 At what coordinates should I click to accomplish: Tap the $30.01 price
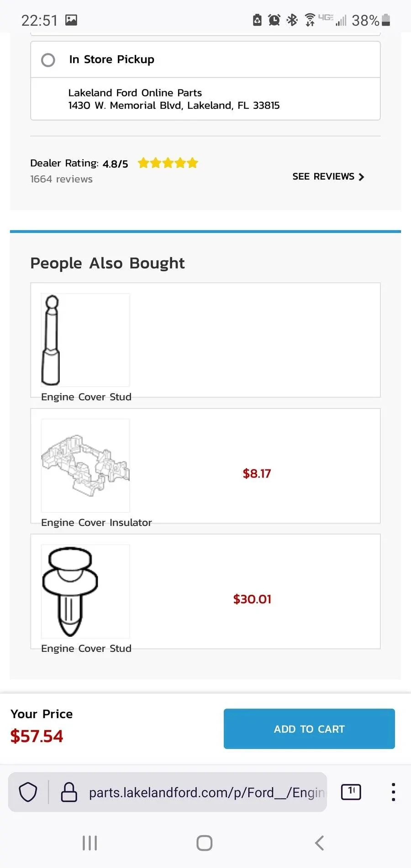pos(252,599)
